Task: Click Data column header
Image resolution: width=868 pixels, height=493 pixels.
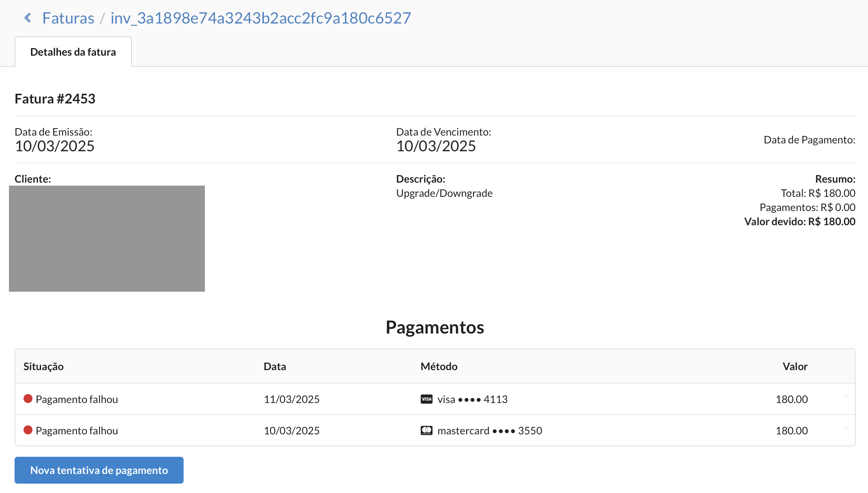Action: pos(275,366)
